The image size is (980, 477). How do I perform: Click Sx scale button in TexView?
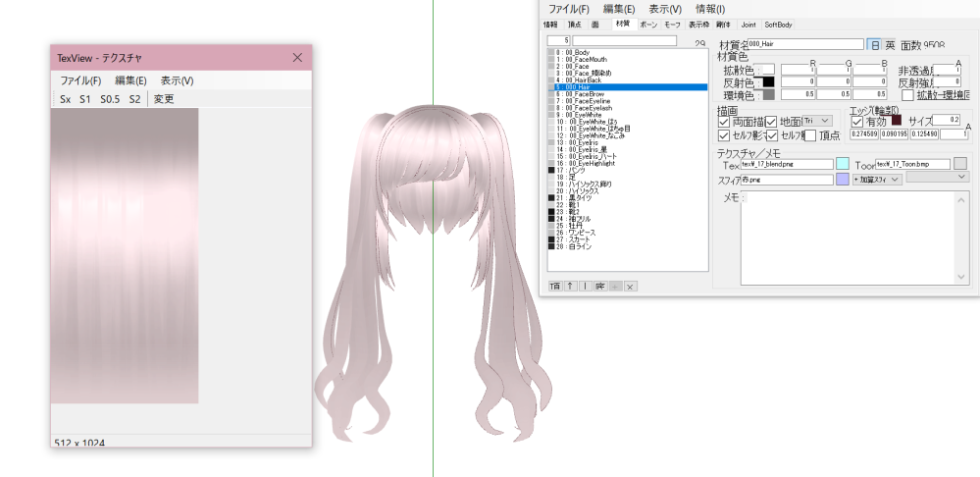pyautogui.click(x=66, y=99)
